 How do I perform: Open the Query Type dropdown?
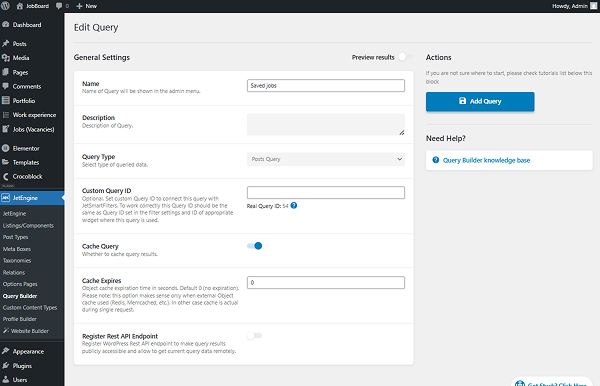[326, 159]
